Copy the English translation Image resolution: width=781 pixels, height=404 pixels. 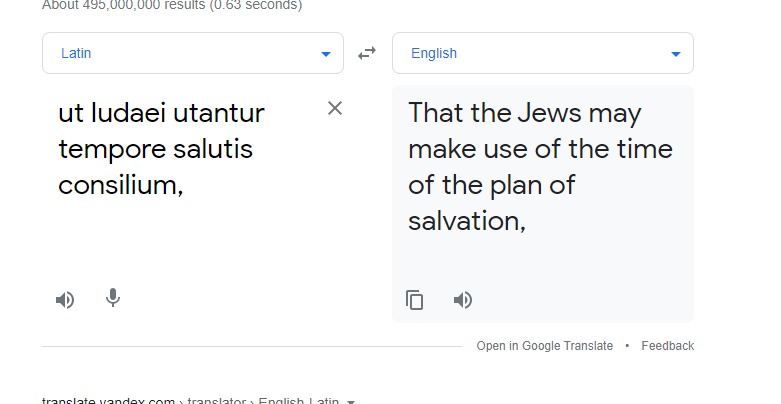(x=415, y=300)
